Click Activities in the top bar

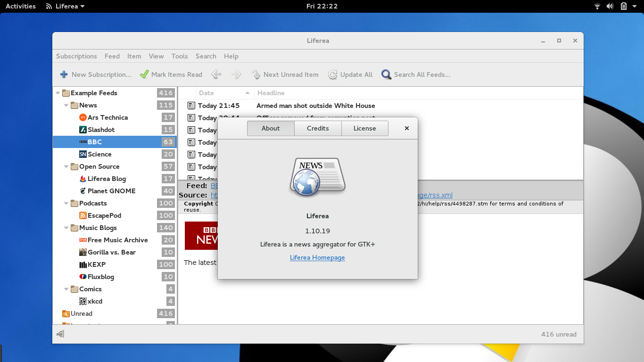(21, 6)
